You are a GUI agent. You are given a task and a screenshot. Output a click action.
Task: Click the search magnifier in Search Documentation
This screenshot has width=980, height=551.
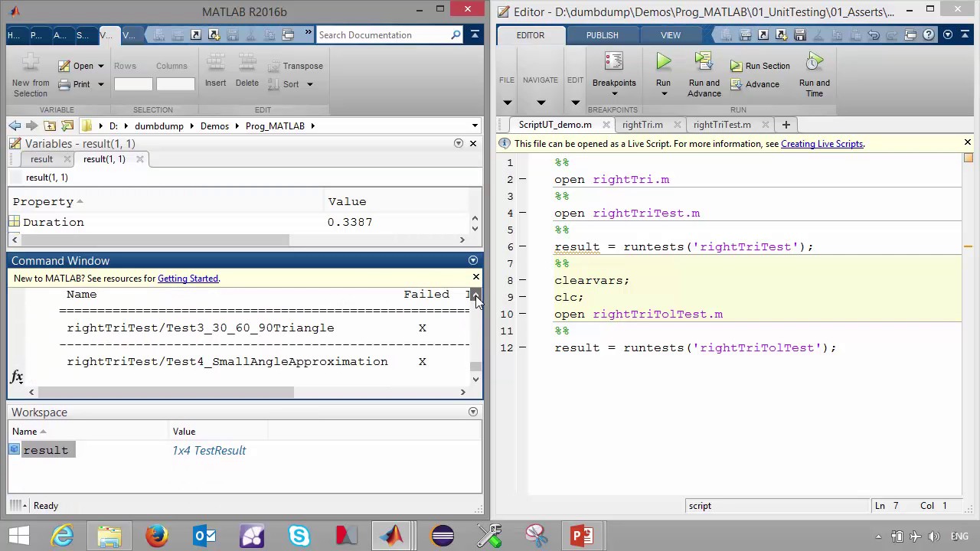456,35
